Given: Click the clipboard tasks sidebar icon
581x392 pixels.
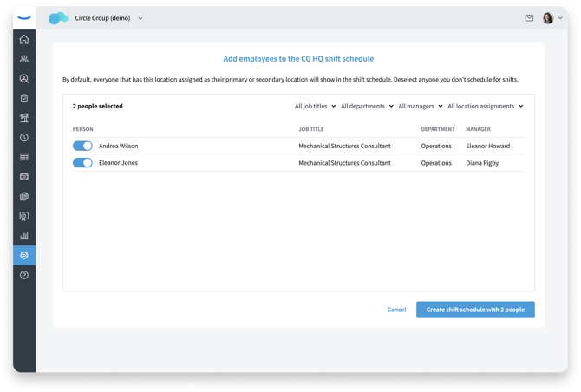Looking at the screenshot, I should [24, 98].
